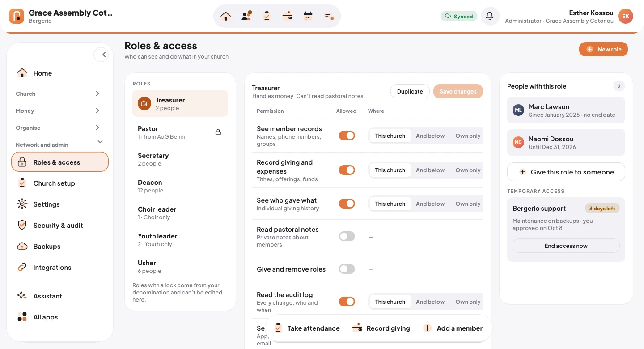Toggle Record giving and expenses permission
Viewport: 644px width, 349px height.
(x=347, y=170)
